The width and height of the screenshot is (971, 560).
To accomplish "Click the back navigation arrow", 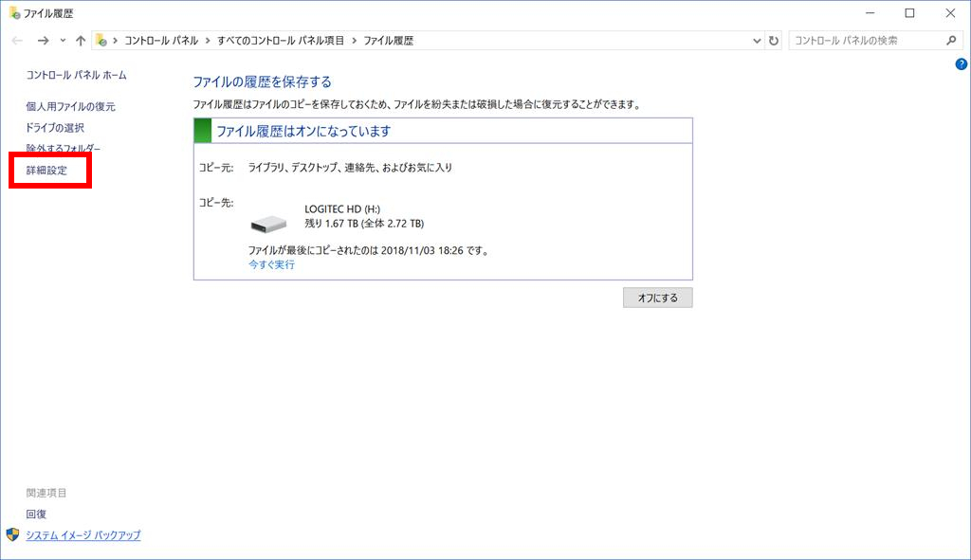I will (17, 41).
